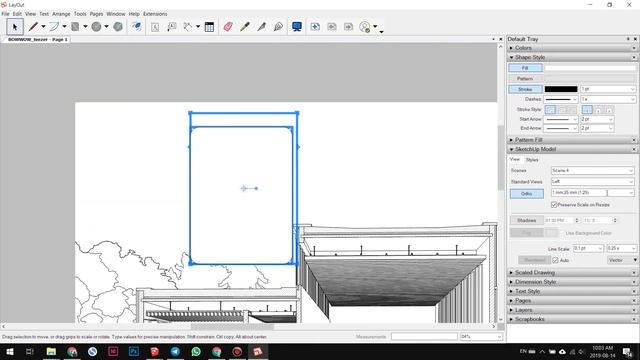Choose the Line pencil tool

click(x=33, y=27)
